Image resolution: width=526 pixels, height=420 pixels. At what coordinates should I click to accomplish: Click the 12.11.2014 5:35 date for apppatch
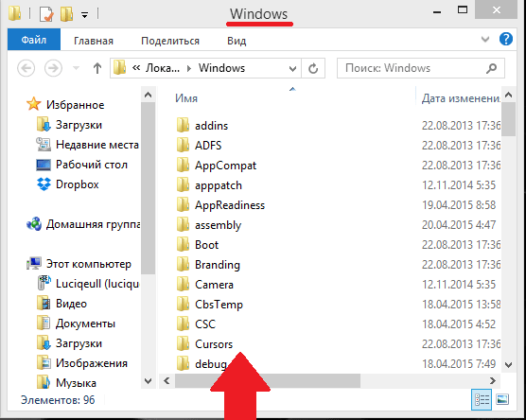tap(459, 184)
